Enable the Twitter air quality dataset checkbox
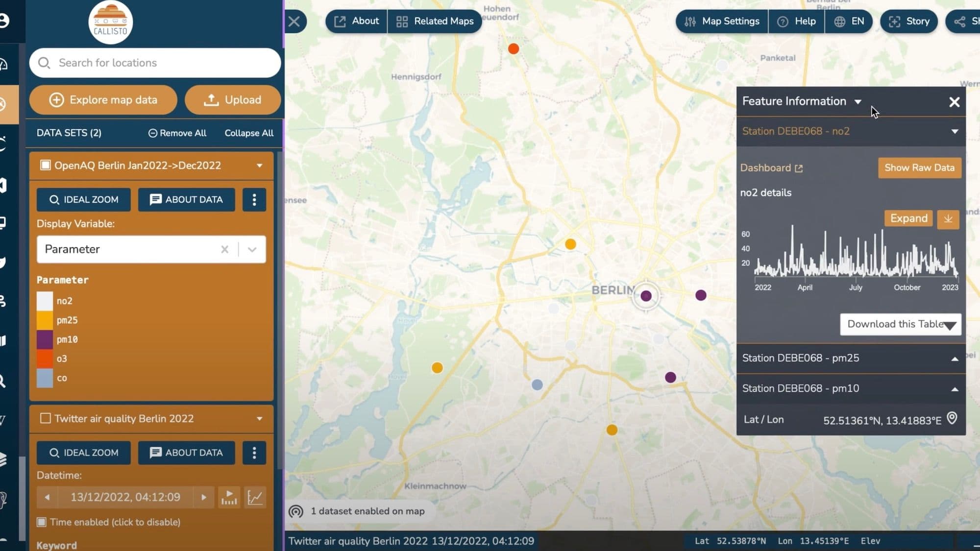The height and width of the screenshot is (551, 980). [45, 418]
